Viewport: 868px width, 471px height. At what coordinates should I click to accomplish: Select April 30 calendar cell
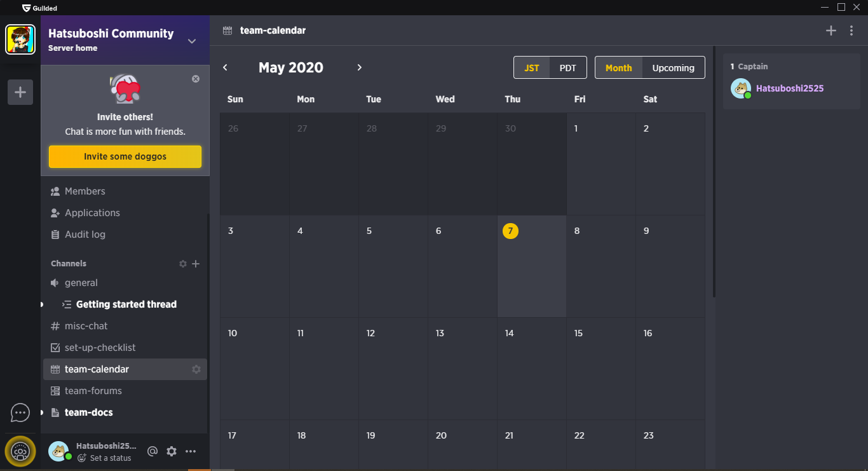(x=532, y=164)
